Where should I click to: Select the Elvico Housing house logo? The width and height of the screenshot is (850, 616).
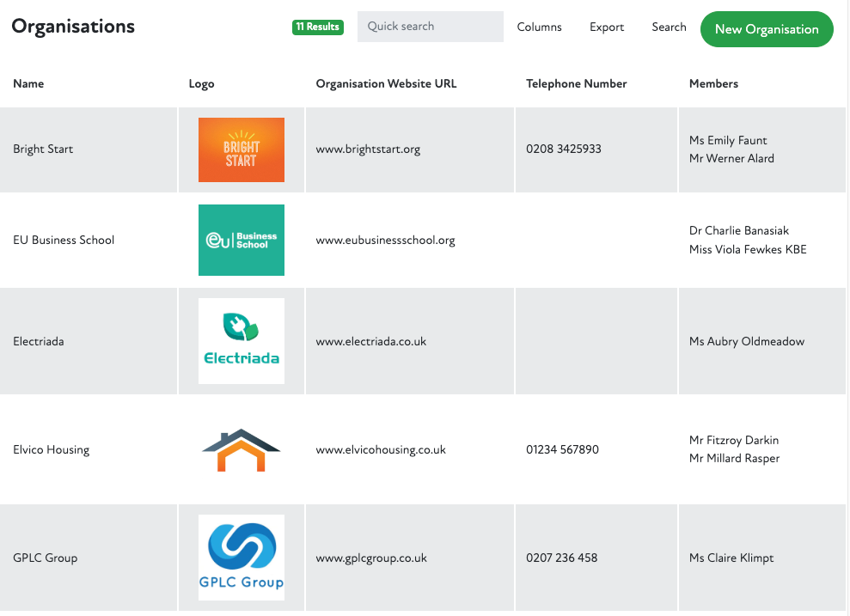coord(241,449)
